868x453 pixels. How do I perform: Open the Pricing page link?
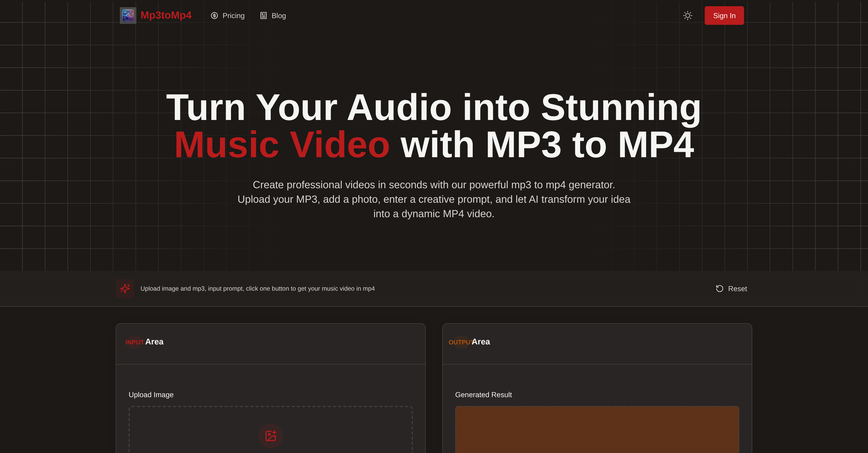(233, 16)
